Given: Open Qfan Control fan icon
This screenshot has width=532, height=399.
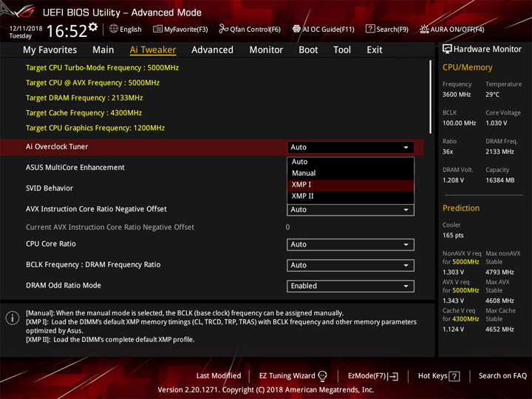Looking at the screenshot, I should coord(223,29).
